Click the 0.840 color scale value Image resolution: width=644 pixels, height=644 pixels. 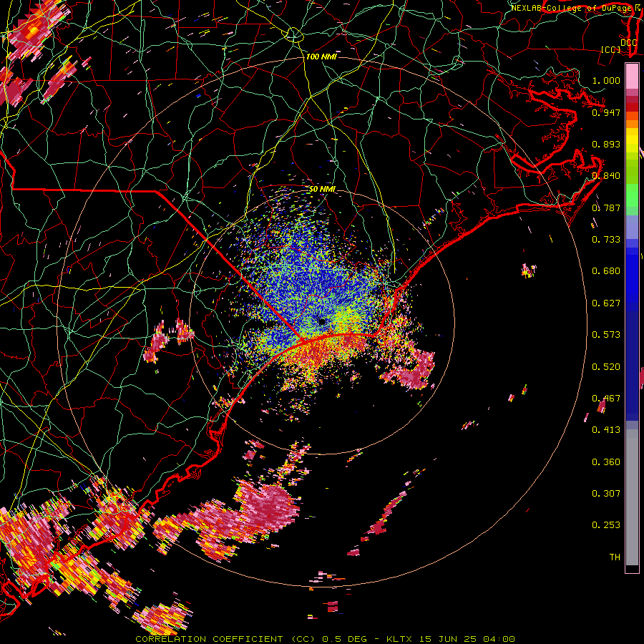[x=606, y=176]
